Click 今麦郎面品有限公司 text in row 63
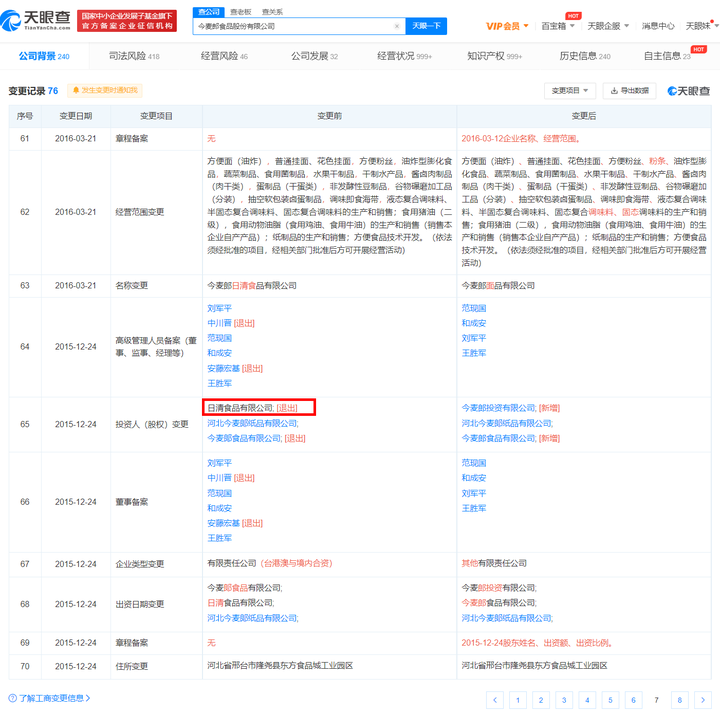Viewport: 720px width, 714px height. pyautogui.click(x=498, y=286)
